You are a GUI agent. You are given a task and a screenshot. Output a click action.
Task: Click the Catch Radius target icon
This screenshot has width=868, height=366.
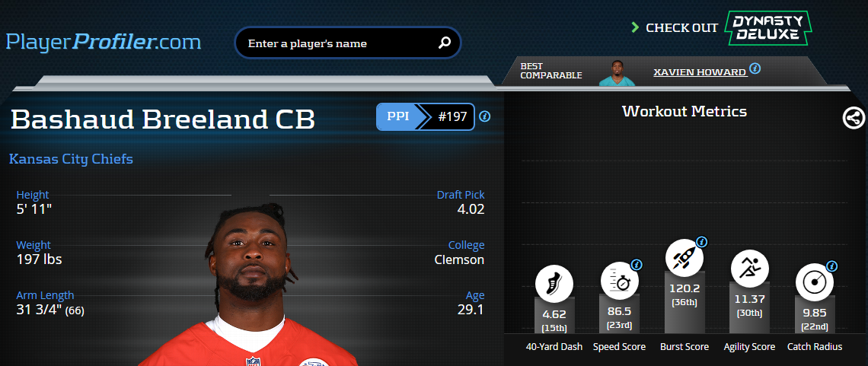[x=814, y=282]
